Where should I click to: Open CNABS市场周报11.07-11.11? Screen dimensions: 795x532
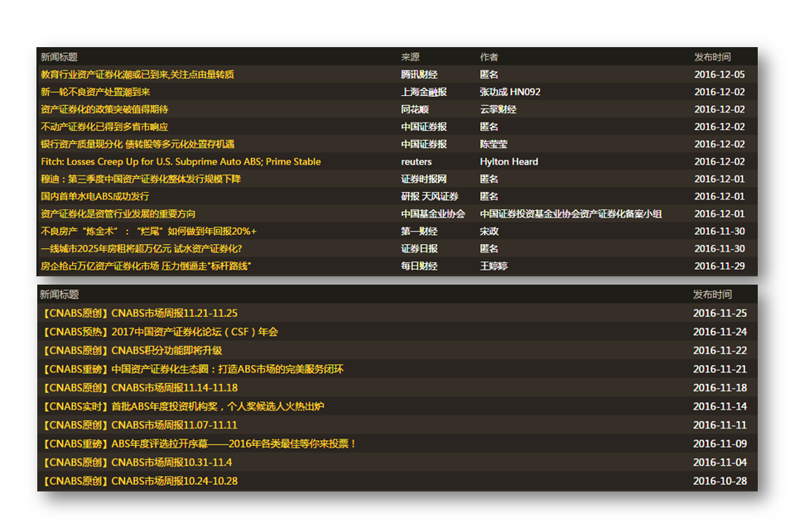139,425
